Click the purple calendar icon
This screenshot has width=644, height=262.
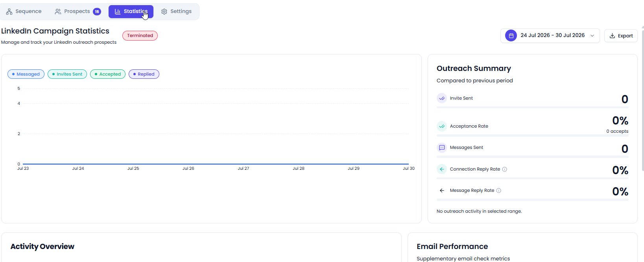511,35
